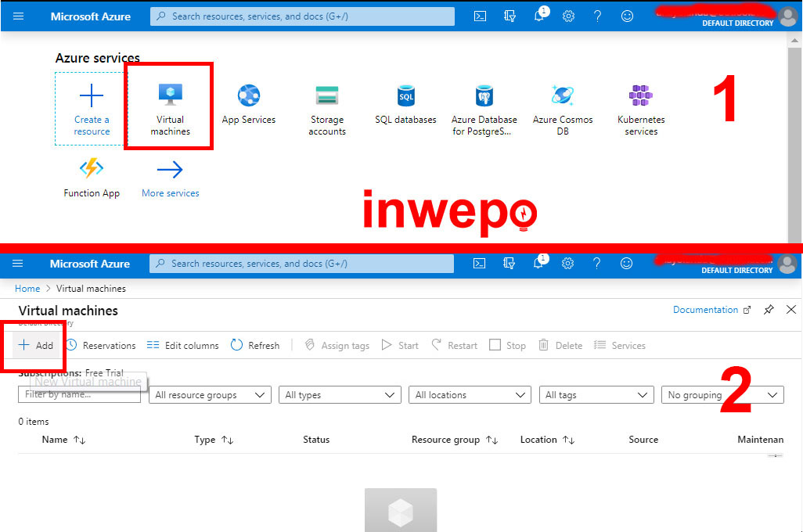Close the Virtual machines blade

pyautogui.click(x=791, y=310)
